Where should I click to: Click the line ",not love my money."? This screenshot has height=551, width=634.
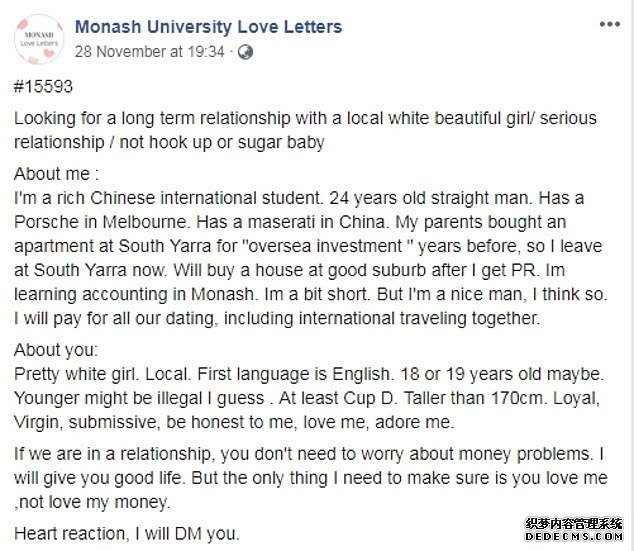point(92,502)
